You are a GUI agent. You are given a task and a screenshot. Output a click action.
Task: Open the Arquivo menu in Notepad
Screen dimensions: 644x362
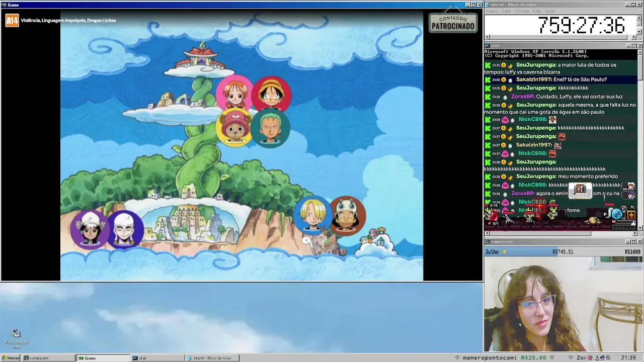(492, 11)
